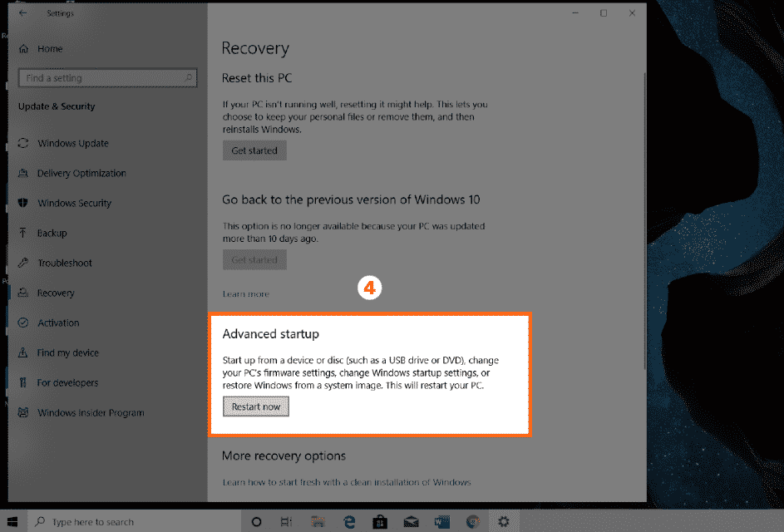
Task: Click the taskbar Type here to search box
Action: coord(134,521)
